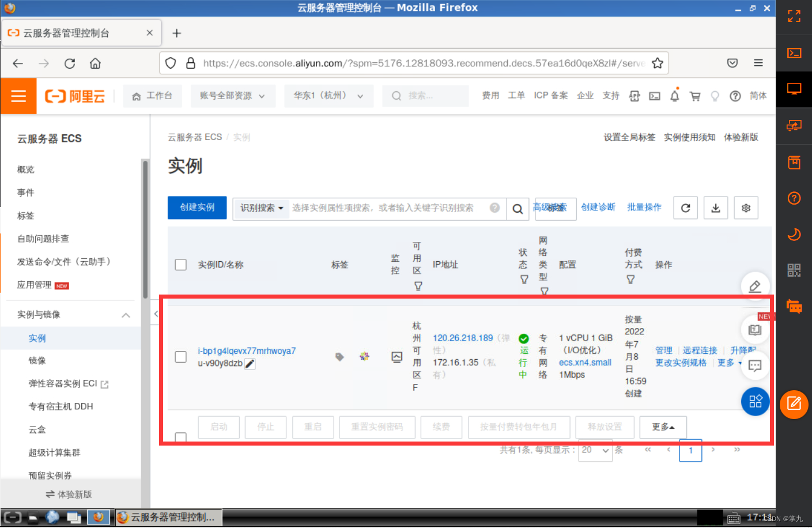Toggle night mode moon icon
This screenshot has height=528, width=812.
(794, 234)
